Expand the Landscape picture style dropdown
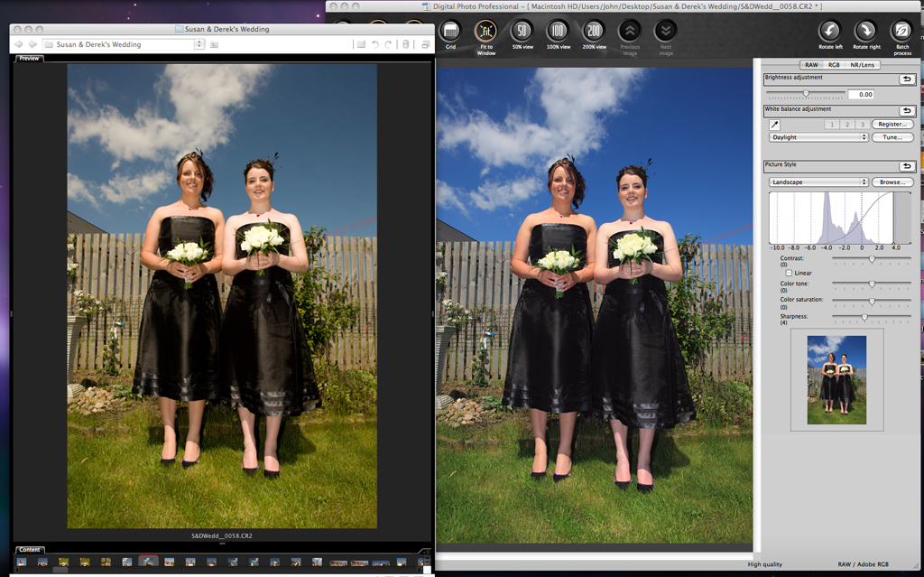Screen dimensions: 924x577 818,182
